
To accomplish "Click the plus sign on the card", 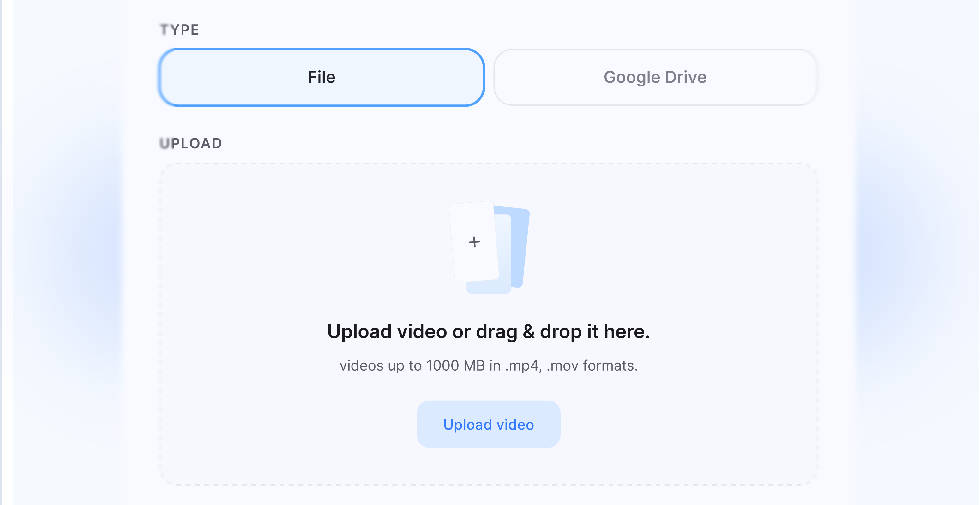I will [474, 242].
